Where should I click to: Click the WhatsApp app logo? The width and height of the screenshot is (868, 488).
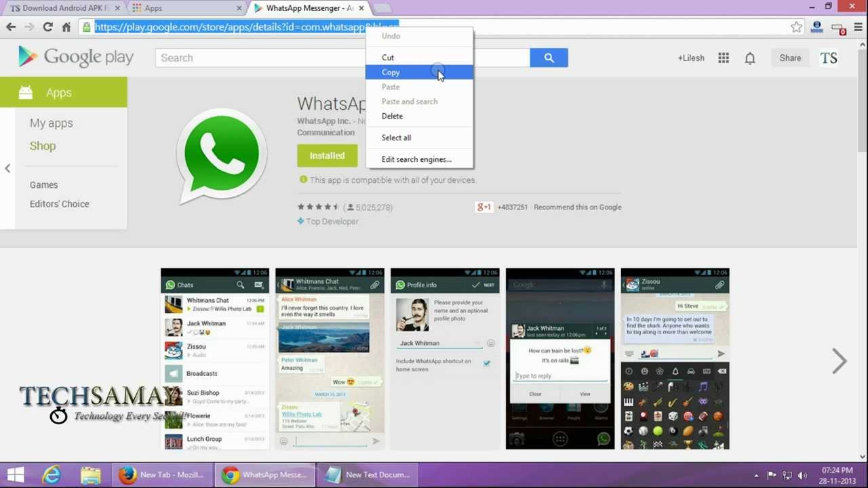tap(221, 157)
